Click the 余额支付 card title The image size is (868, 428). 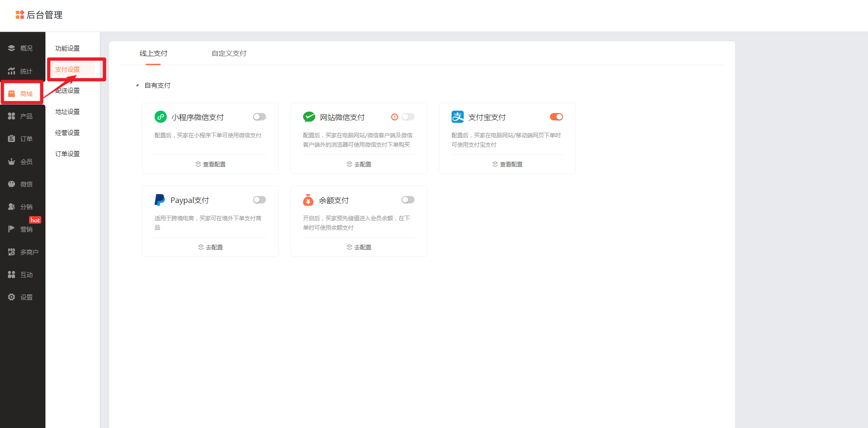[x=334, y=200]
